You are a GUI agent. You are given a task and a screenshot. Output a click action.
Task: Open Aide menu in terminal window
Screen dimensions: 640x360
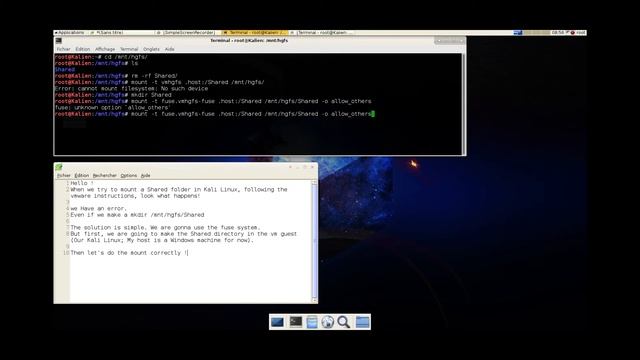tap(169, 49)
